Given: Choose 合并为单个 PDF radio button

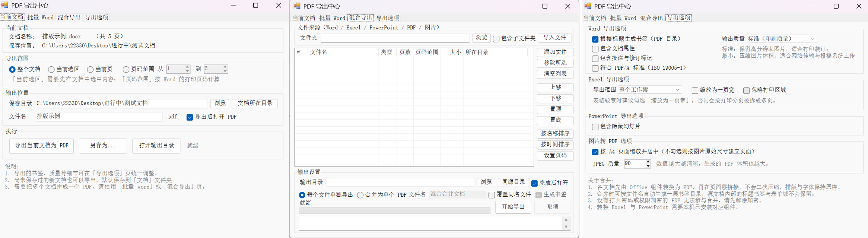Looking at the screenshot, I should click(360, 195).
